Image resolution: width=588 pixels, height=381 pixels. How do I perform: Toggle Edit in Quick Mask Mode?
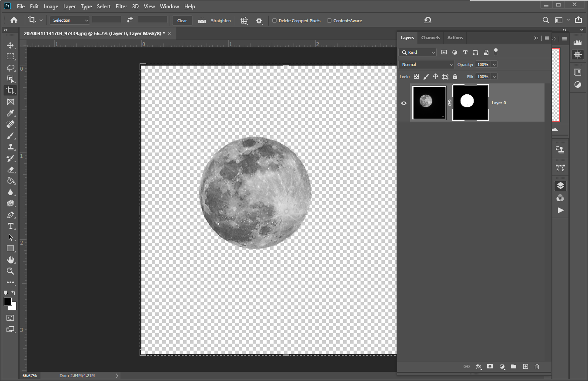coord(10,318)
